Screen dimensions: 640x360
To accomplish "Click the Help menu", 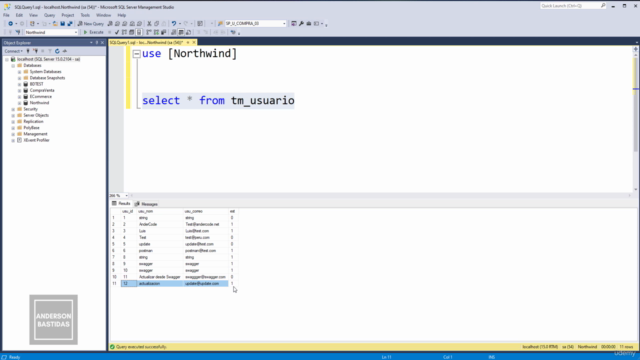I will (122, 15).
